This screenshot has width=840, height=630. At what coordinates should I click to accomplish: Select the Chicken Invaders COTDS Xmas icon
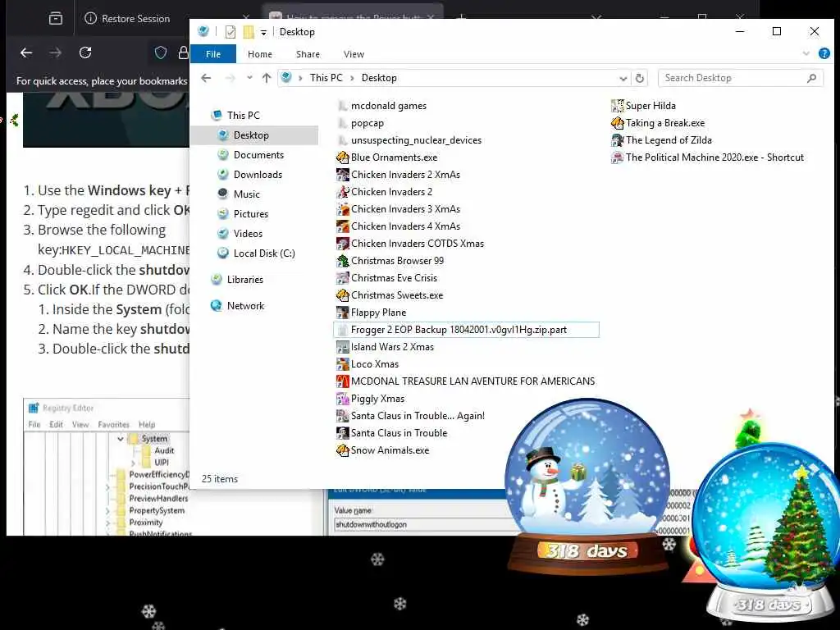pyautogui.click(x=342, y=243)
